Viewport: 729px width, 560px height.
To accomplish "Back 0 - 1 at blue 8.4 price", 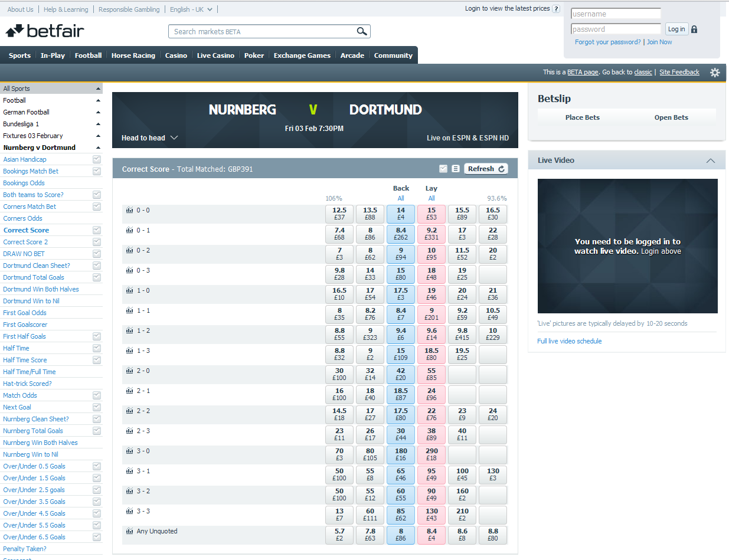I will 401,234.
